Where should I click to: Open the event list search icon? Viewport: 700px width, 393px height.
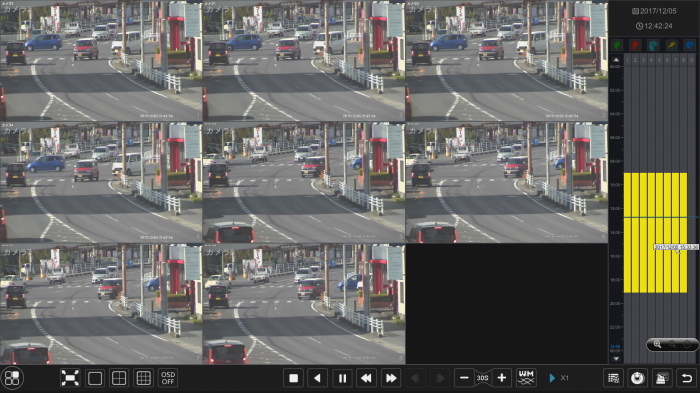click(613, 378)
